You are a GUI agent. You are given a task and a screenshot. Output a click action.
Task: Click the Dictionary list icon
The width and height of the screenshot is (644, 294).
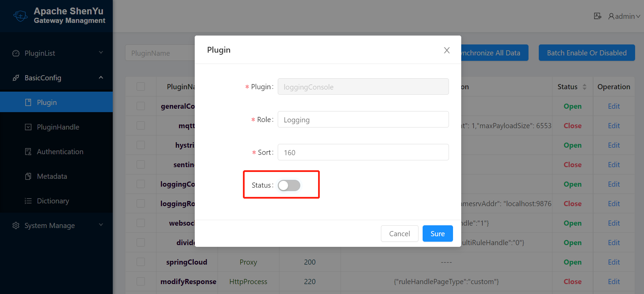tap(28, 201)
